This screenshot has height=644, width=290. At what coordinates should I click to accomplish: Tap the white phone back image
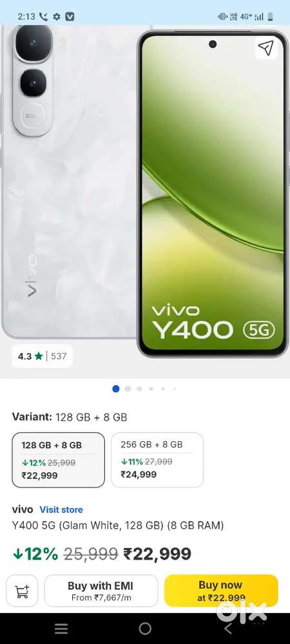(x=69, y=181)
